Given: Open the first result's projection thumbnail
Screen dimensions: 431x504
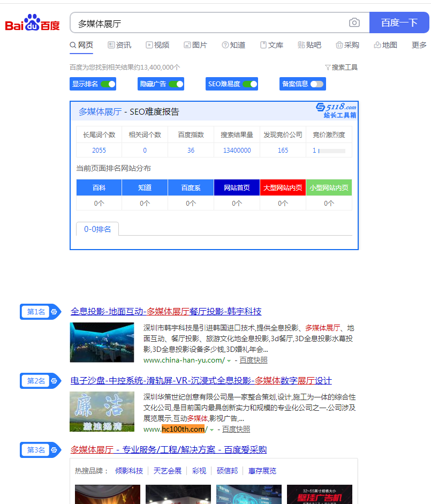Looking at the screenshot, I should [x=102, y=342].
